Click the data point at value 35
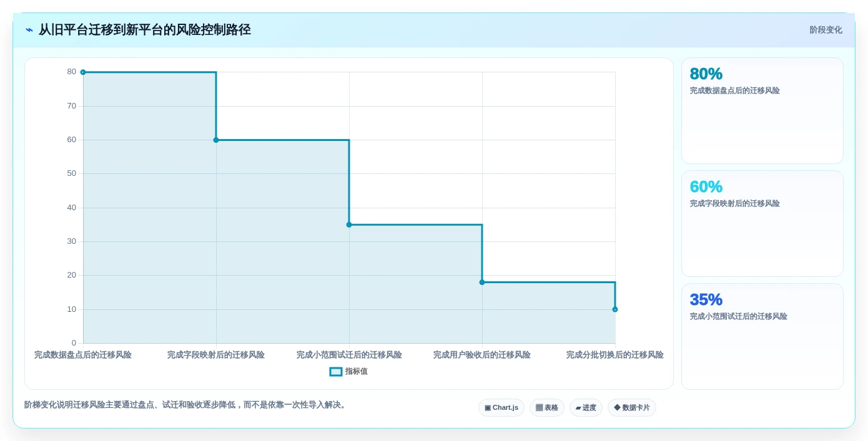Screen dimensions: 868x441 [x=349, y=225]
